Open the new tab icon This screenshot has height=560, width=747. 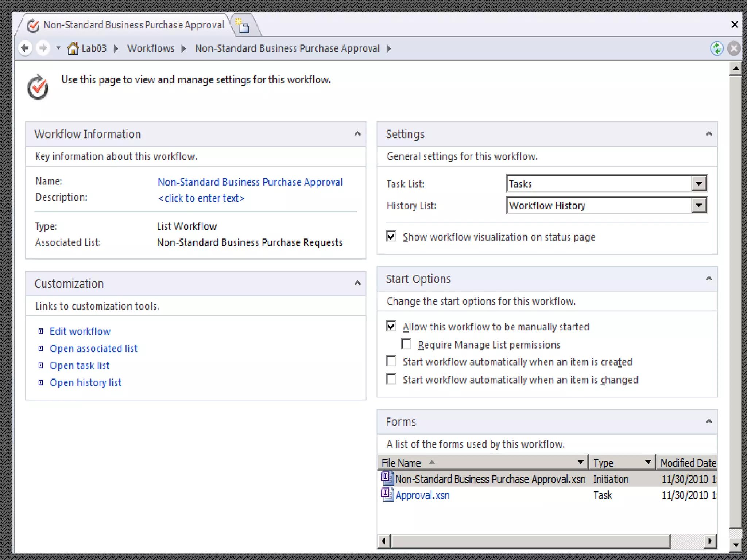click(243, 26)
